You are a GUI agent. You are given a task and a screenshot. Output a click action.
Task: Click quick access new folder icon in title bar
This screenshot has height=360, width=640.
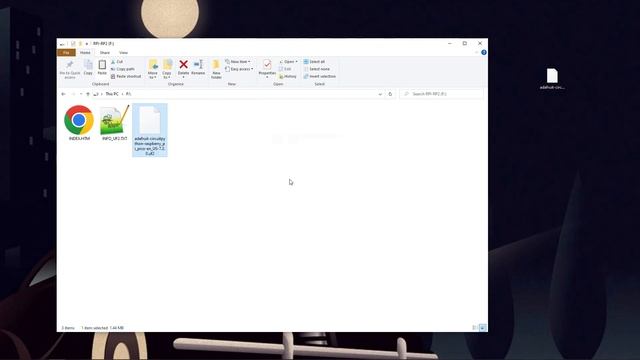pyautogui.click(x=80, y=43)
